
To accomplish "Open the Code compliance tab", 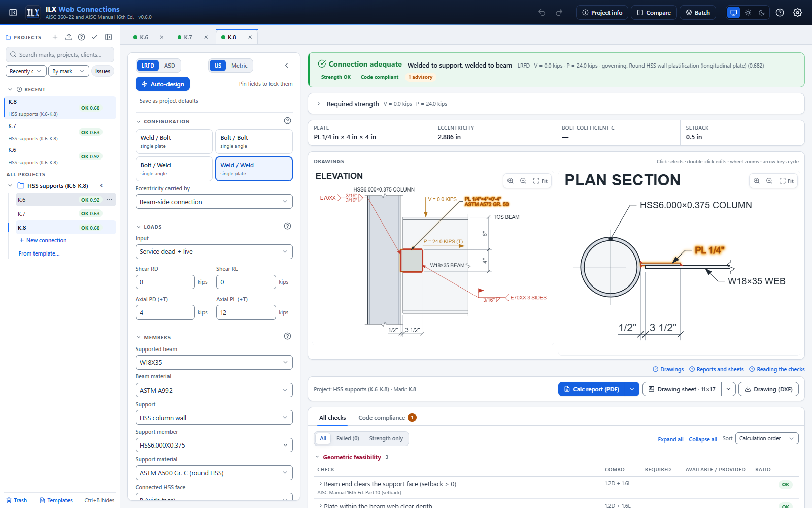I will [387, 418].
